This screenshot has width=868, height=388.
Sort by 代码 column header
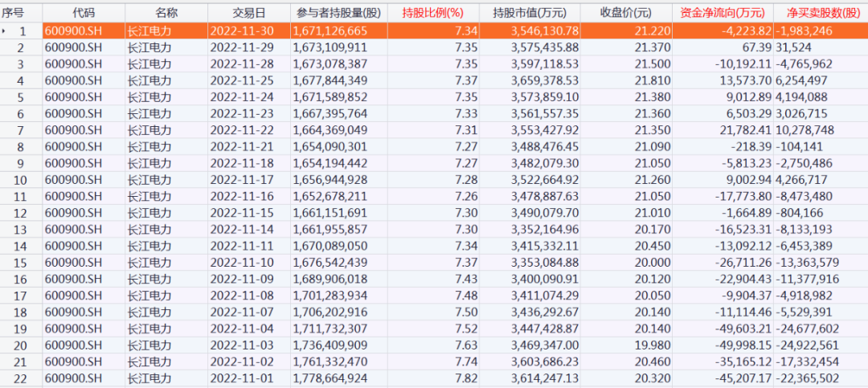83,11
